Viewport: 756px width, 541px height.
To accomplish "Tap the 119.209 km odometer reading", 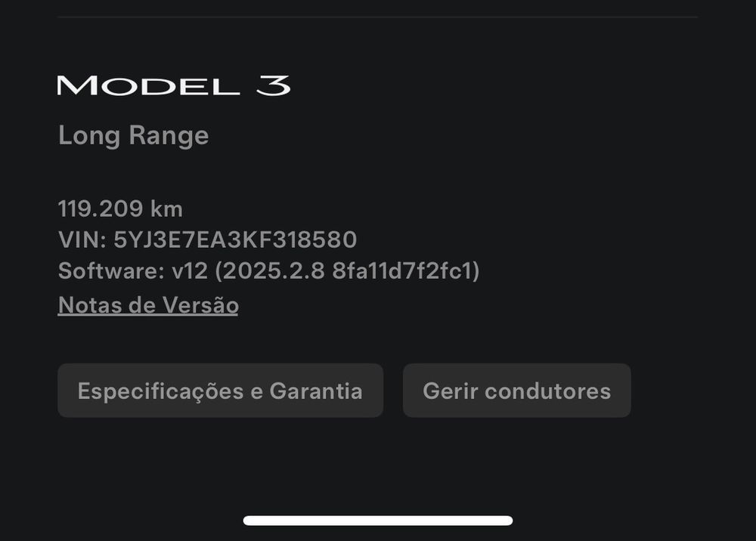I will (x=120, y=209).
